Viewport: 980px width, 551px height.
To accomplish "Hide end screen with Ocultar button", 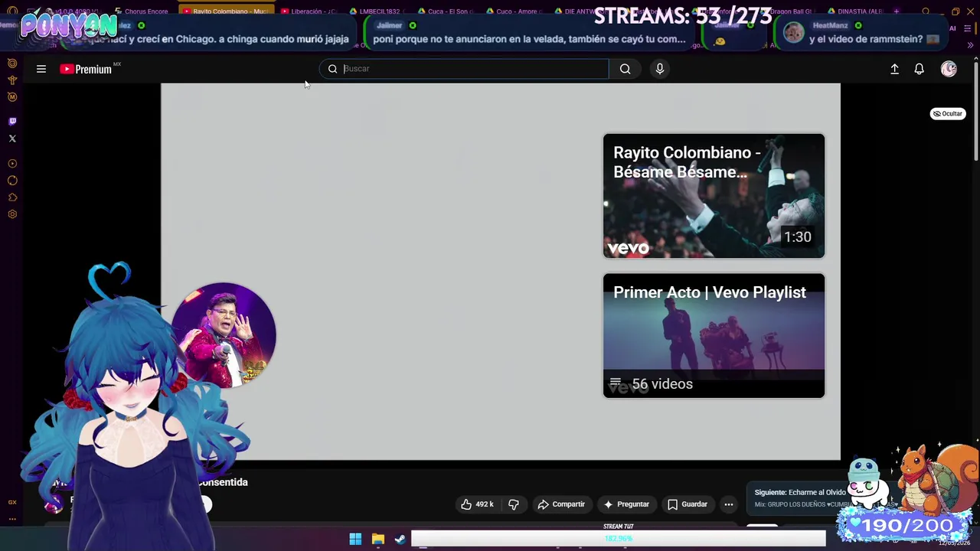I will click(x=947, y=113).
